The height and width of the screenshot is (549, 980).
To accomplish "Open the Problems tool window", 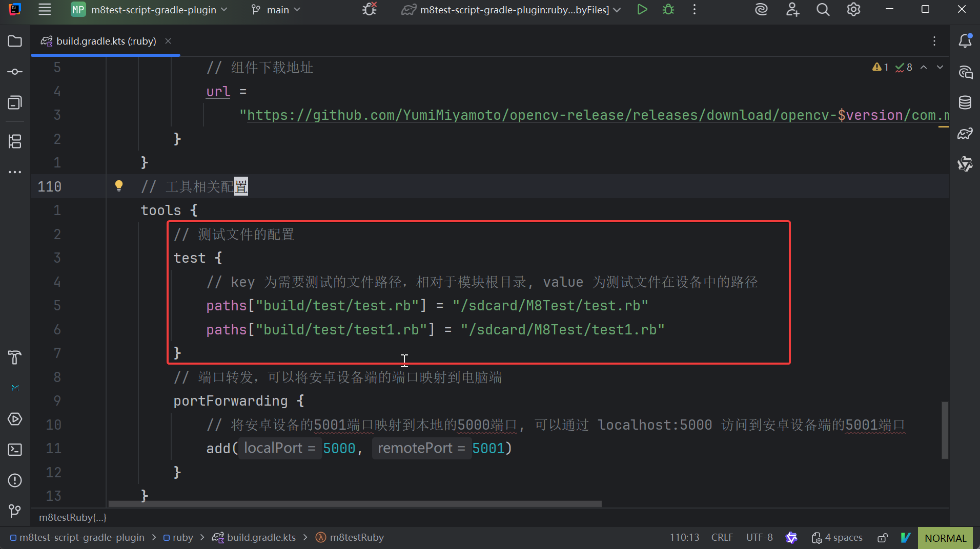I will 15,480.
